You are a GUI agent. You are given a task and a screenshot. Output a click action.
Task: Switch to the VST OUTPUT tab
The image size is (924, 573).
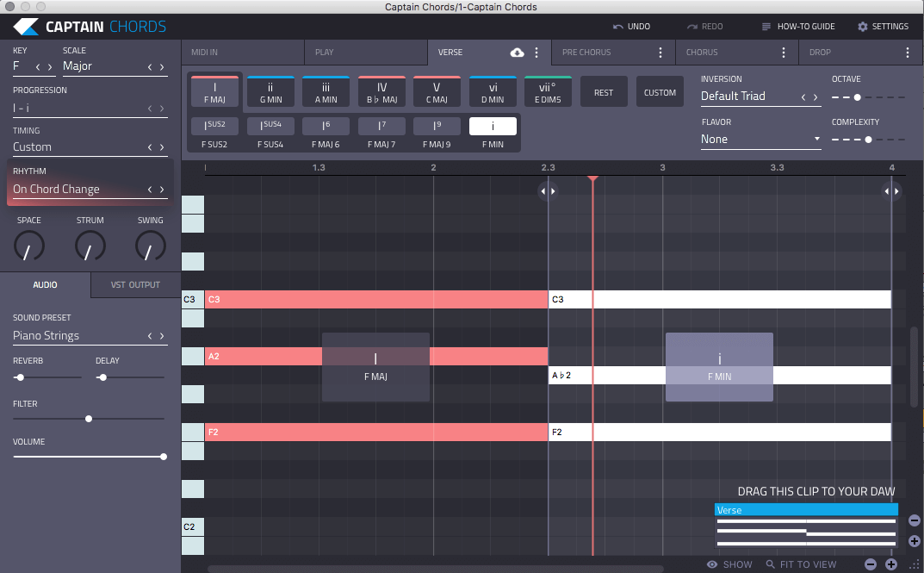(x=135, y=284)
